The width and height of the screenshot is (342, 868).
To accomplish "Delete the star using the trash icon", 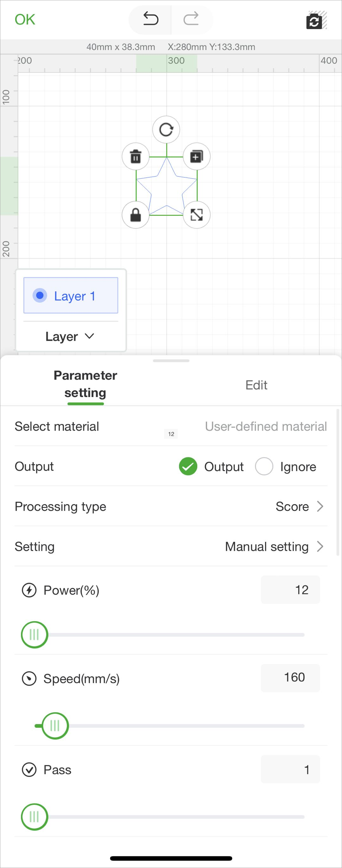I will [136, 156].
